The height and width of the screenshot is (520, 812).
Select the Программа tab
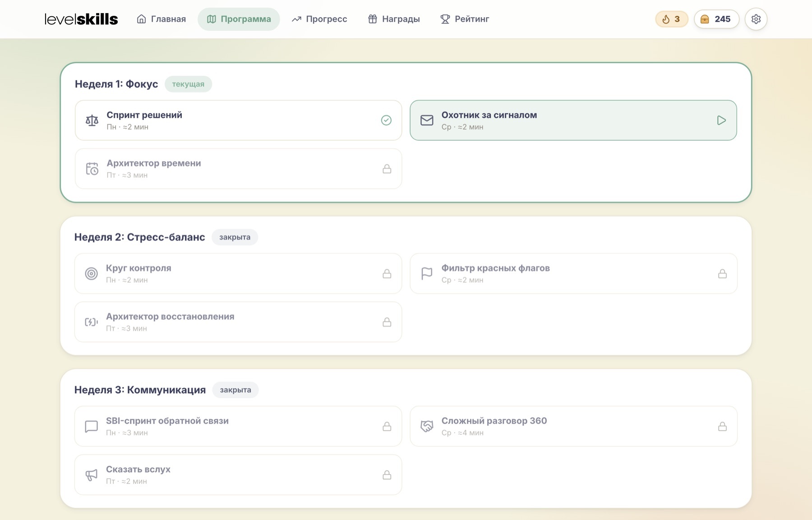[x=239, y=19]
